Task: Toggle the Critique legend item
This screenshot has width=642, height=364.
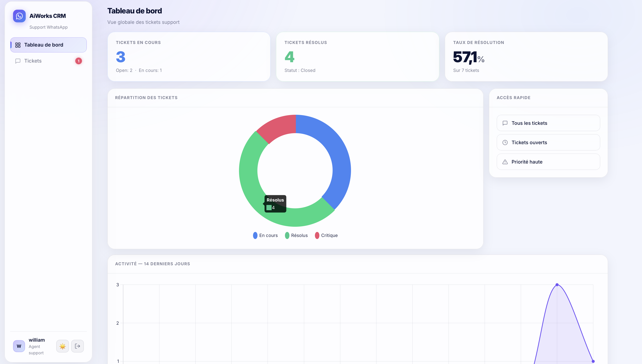Action: click(327, 235)
